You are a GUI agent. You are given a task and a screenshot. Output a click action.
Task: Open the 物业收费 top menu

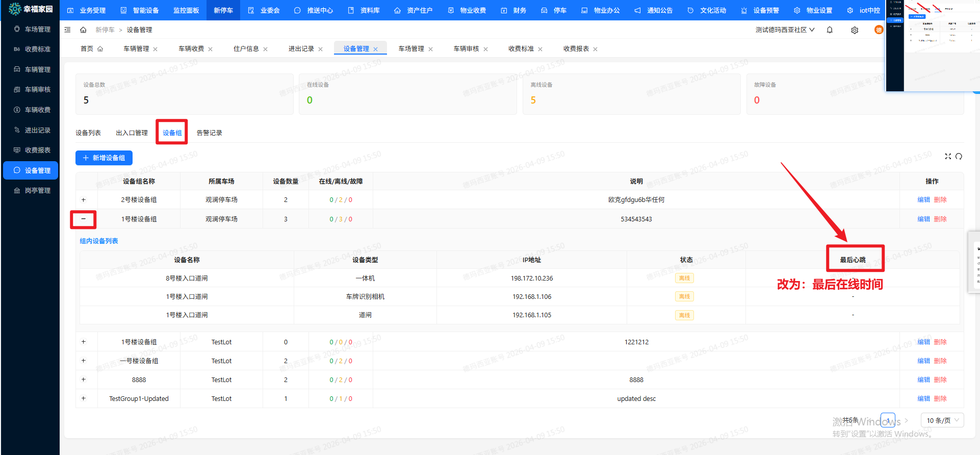coord(467,10)
